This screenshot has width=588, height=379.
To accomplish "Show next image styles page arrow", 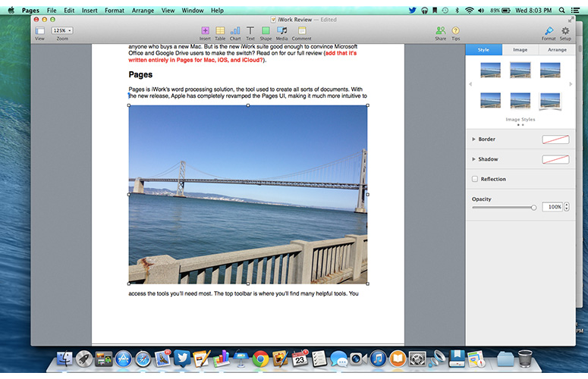I will pos(571,84).
